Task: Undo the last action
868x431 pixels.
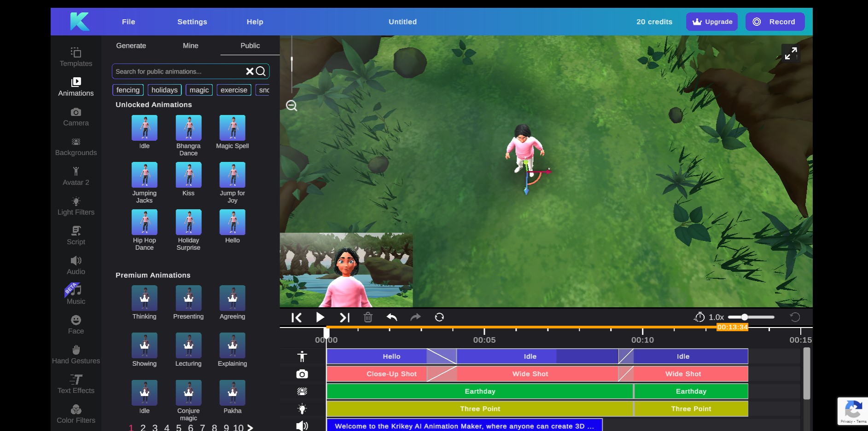Action: (x=392, y=317)
